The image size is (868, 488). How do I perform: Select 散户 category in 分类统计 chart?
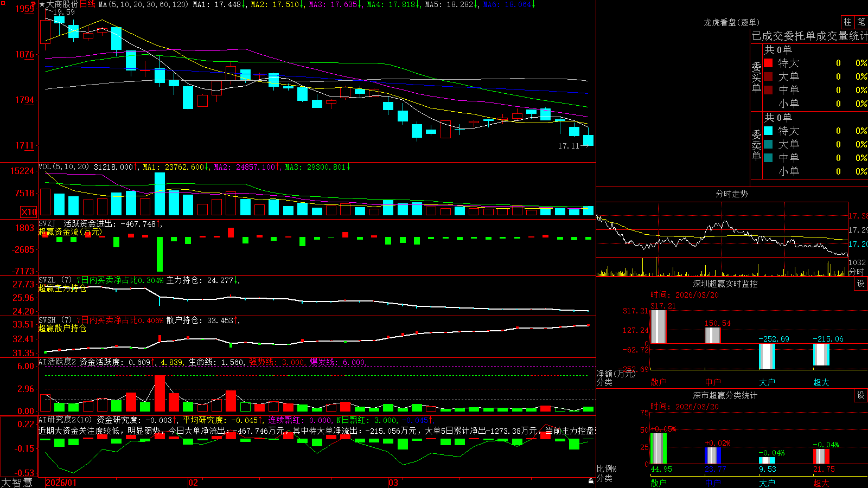click(658, 483)
